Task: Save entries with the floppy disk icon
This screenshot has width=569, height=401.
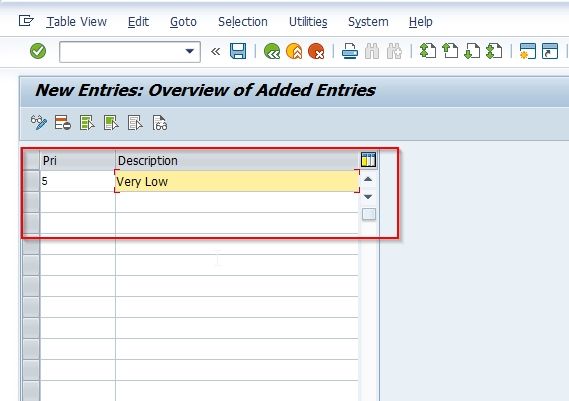Action: [x=238, y=51]
